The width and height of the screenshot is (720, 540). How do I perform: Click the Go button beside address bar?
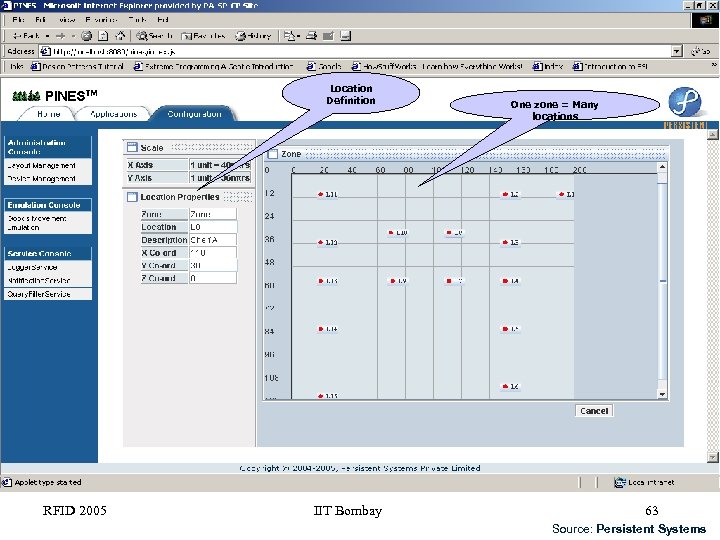point(701,51)
